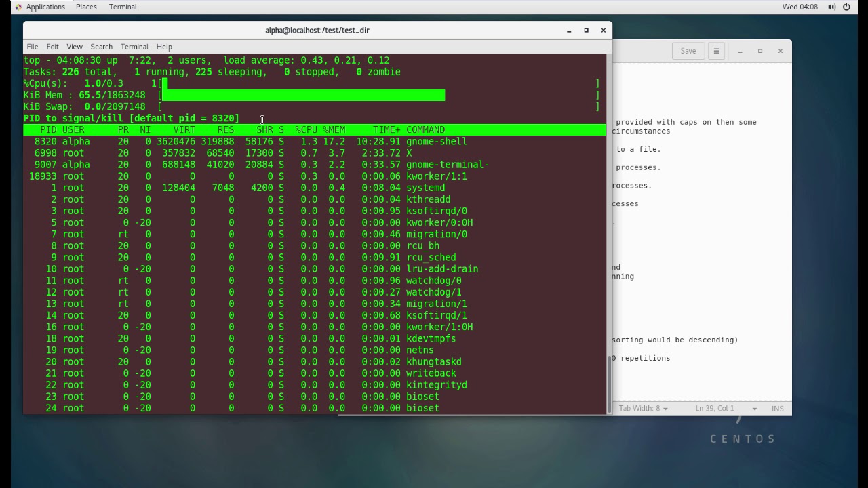Open the Terminal menu in terminal menubar
Screen dimensions: 868x488
(134, 47)
